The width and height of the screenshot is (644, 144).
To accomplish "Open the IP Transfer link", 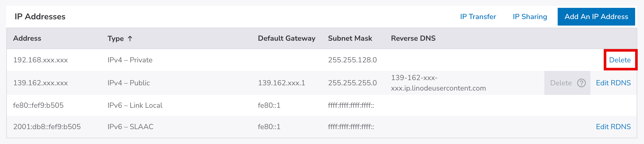I will [x=478, y=17].
